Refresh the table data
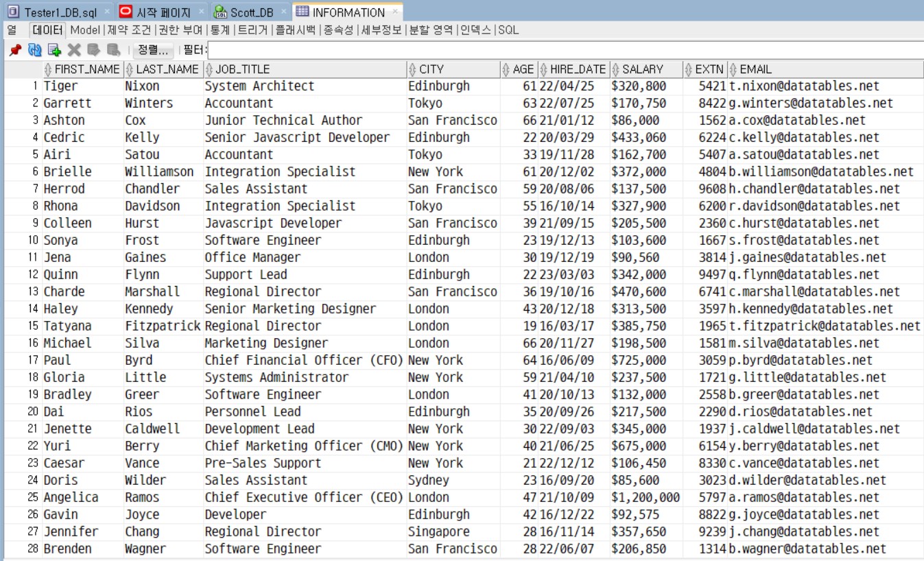The height and width of the screenshot is (561, 924). [35, 50]
